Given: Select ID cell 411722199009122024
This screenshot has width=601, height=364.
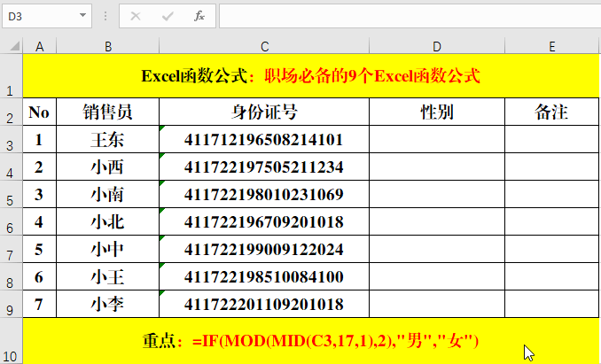Looking at the screenshot, I should click(x=264, y=249).
